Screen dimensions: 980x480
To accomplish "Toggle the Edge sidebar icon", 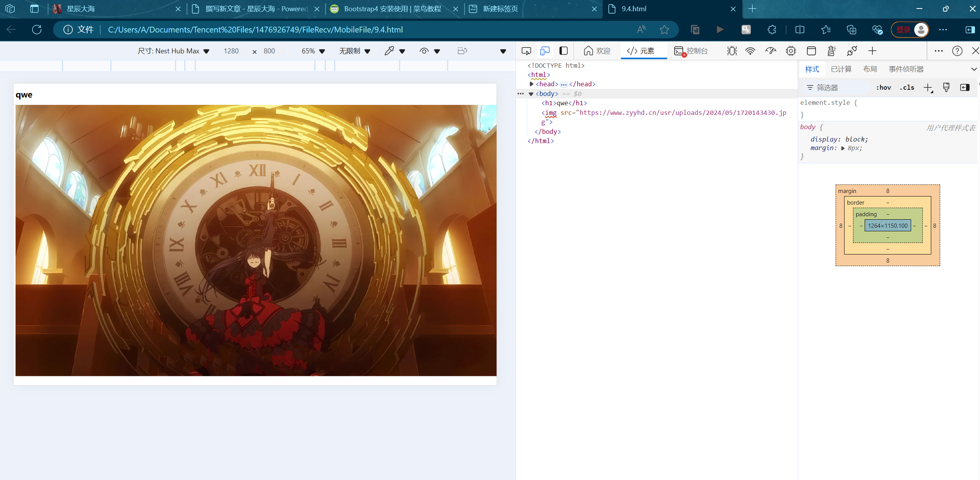I will click(970, 29).
